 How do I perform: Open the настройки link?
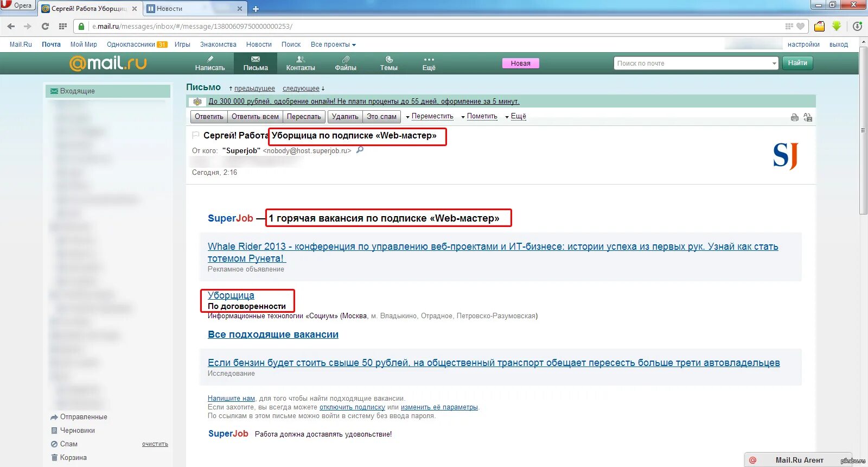[x=803, y=45]
